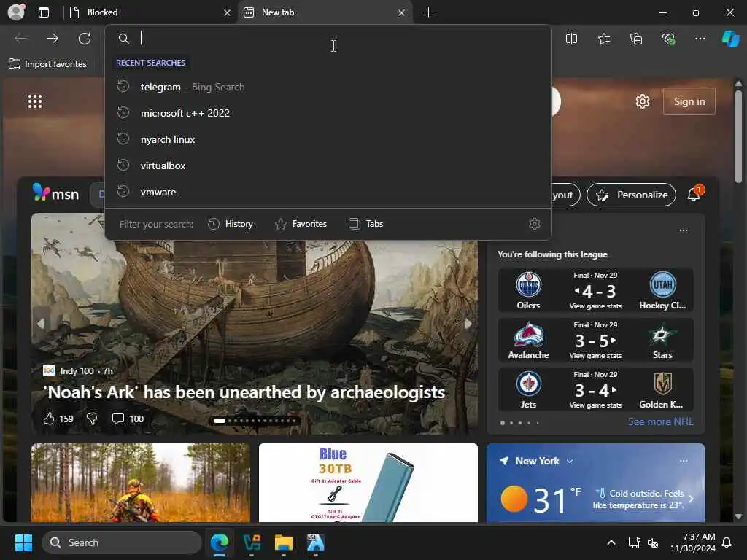Expand the weather detail chevron
Image resolution: width=747 pixels, height=560 pixels.
(691, 499)
